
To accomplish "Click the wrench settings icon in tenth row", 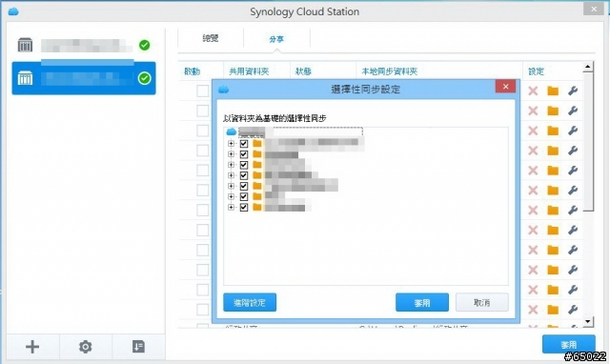I will click(573, 270).
